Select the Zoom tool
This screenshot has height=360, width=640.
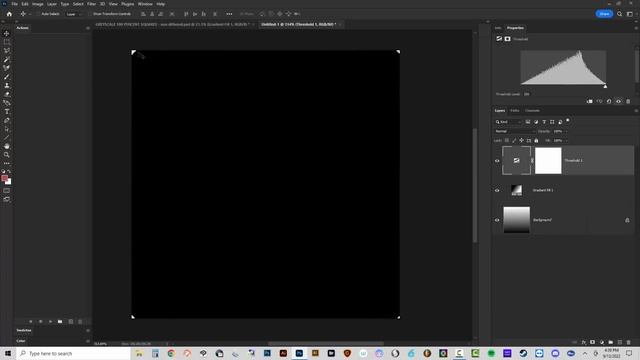[7, 155]
